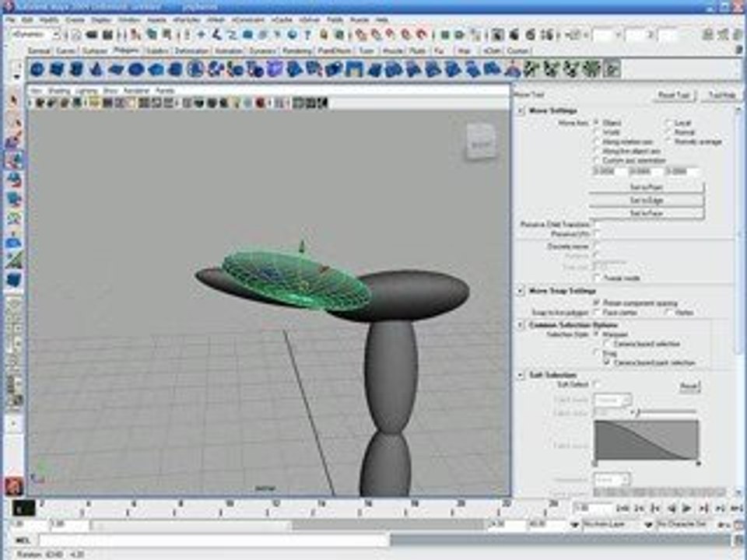Create a polygon torus from shelf
The width and height of the screenshot is (747, 560).
click(136, 69)
